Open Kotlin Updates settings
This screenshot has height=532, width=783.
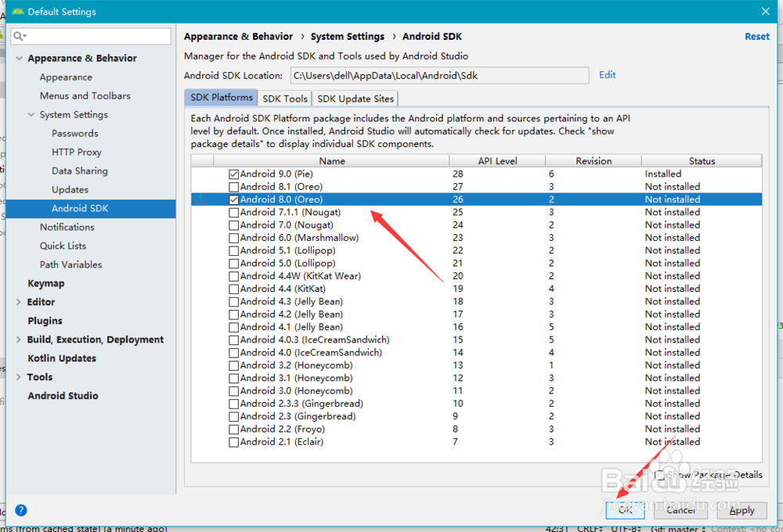62,358
